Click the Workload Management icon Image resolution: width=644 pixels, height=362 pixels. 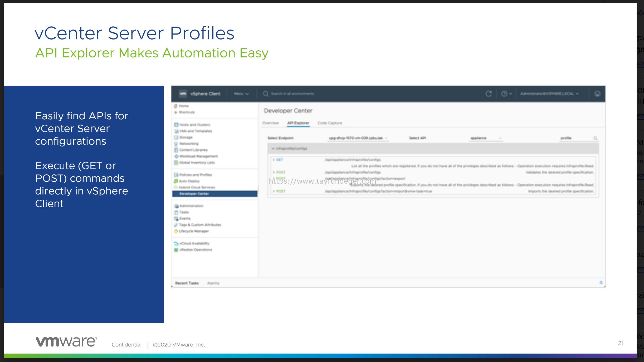point(176,156)
